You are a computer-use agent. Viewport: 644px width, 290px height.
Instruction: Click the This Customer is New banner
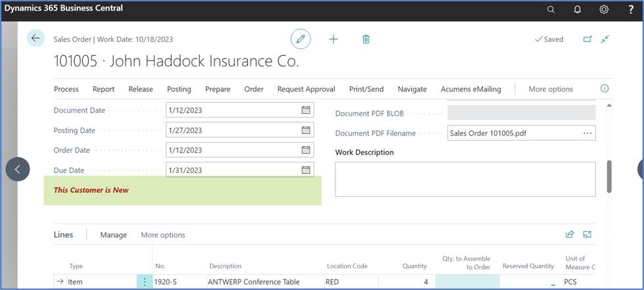coord(182,190)
